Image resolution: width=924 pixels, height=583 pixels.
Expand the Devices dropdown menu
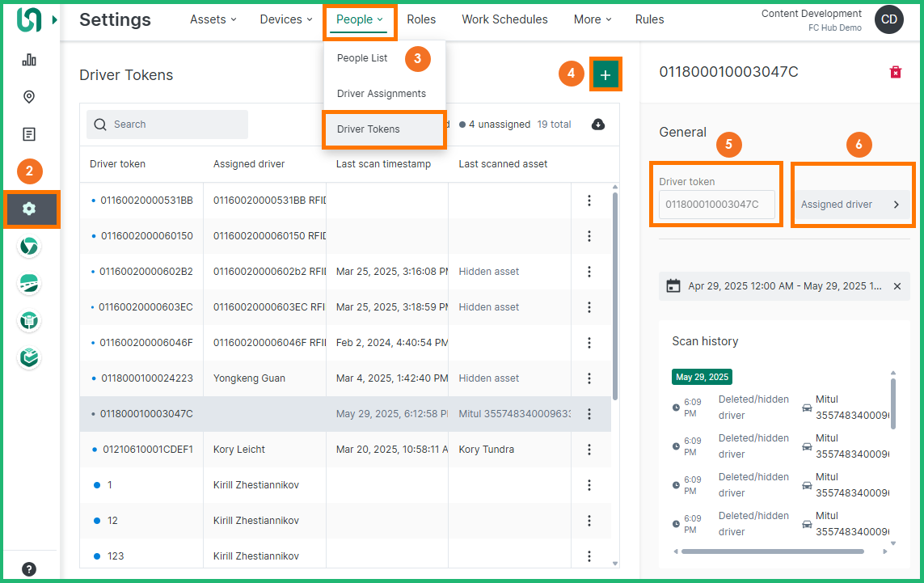point(286,19)
